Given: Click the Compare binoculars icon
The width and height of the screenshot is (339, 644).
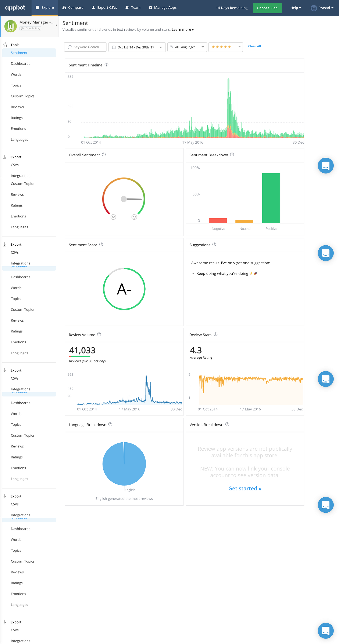Looking at the screenshot, I should click(64, 7).
